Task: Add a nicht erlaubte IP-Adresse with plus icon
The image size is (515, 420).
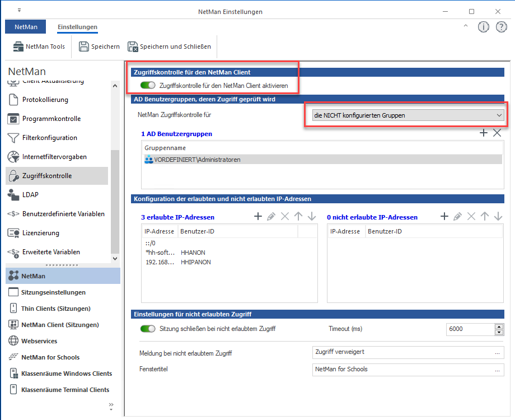Action: coord(444,216)
